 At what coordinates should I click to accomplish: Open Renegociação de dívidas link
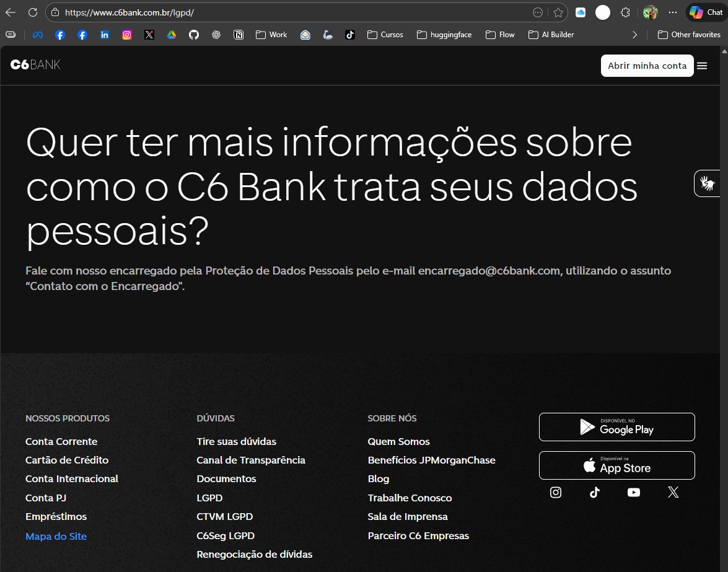pyautogui.click(x=255, y=555)
